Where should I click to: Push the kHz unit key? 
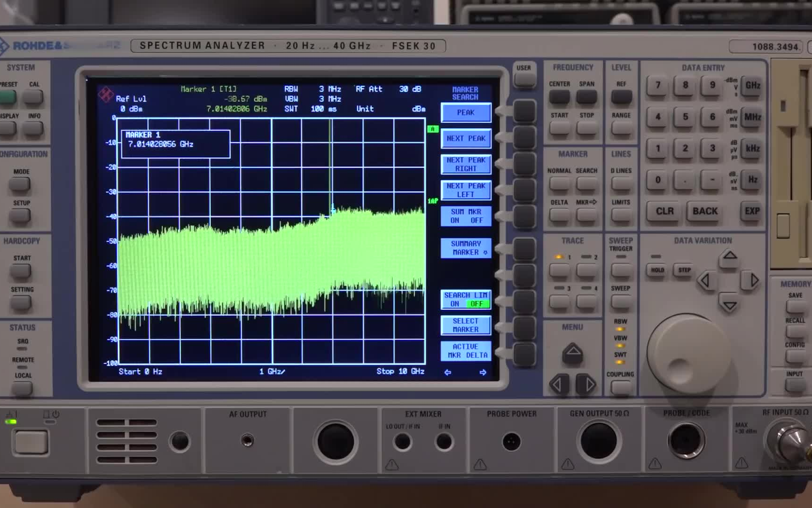pos(752,149)
